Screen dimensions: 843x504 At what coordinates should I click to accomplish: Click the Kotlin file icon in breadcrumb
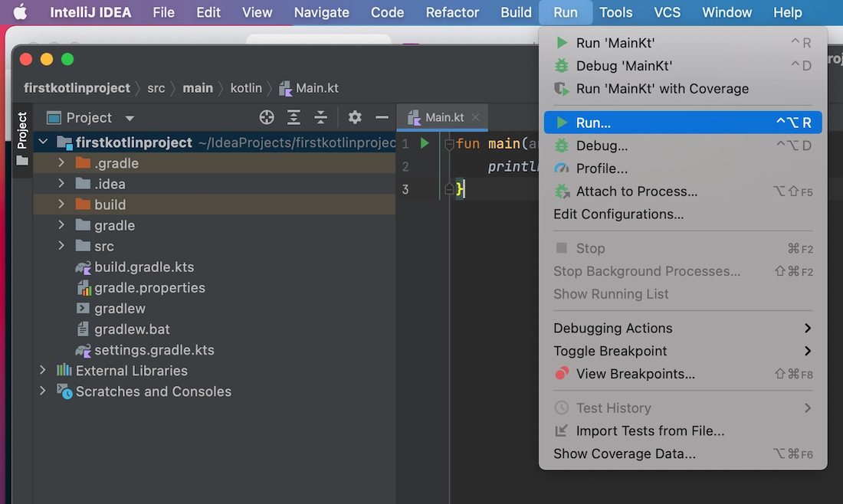click(286, 88)
